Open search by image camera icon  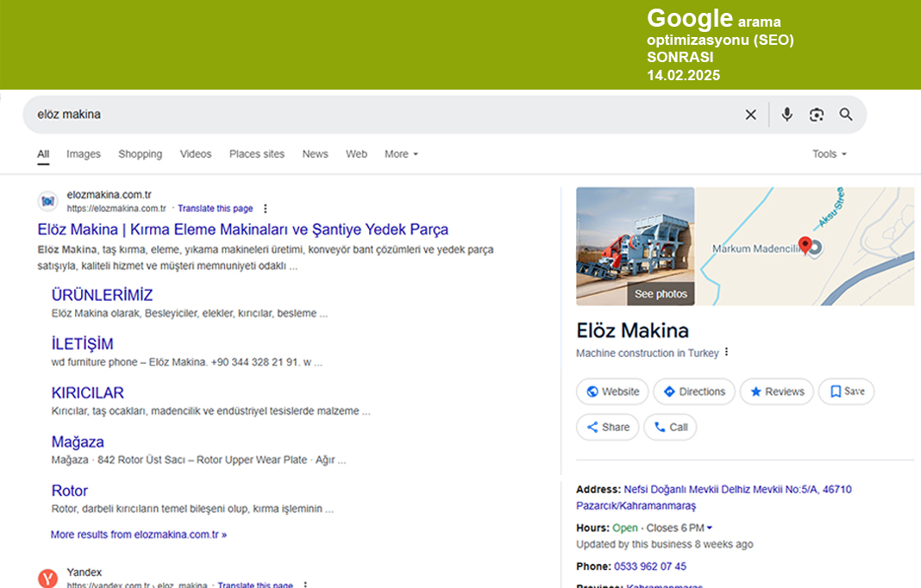click(x=817, y=115)
